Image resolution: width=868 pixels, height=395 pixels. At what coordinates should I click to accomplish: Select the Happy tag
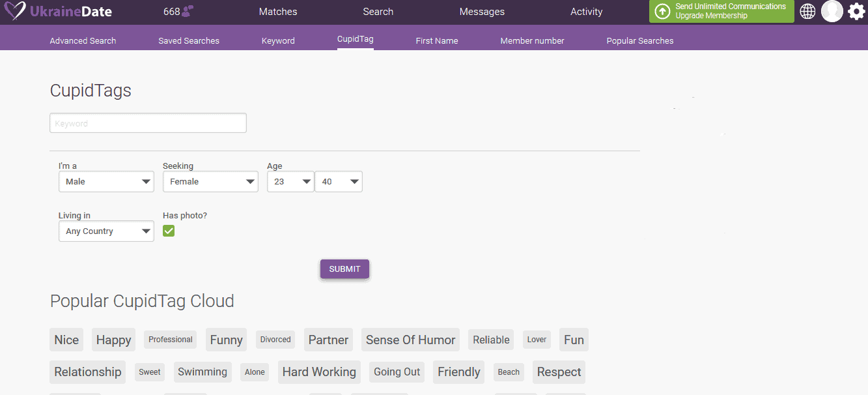point(113,340)
